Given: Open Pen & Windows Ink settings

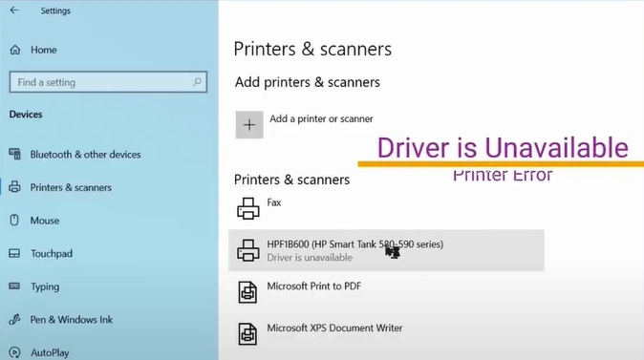Looking at the screenshot, I should (72, 319).
